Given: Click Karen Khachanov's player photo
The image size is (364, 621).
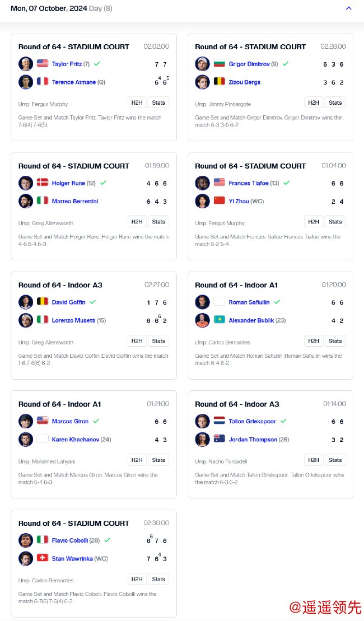Looking at the screenshot, I should (x=26, y=440).
